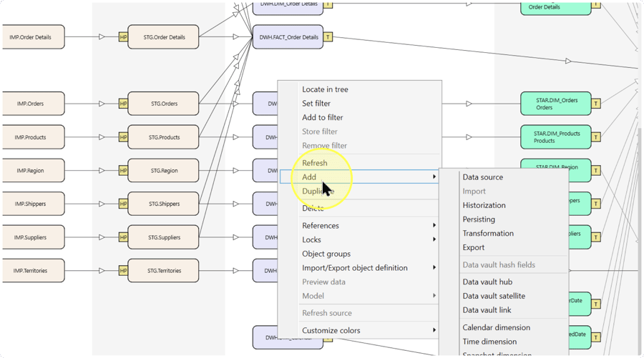Click HP badge next to STG.Shippers
The width and height of the screenshot is (644, 358).
tap(123, 204)
